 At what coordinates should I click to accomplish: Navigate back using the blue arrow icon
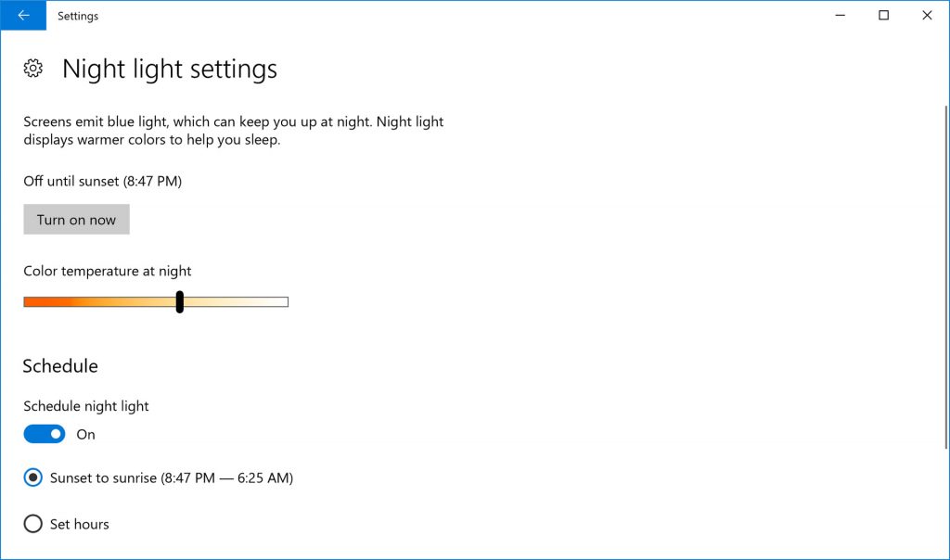click(22, 15)
